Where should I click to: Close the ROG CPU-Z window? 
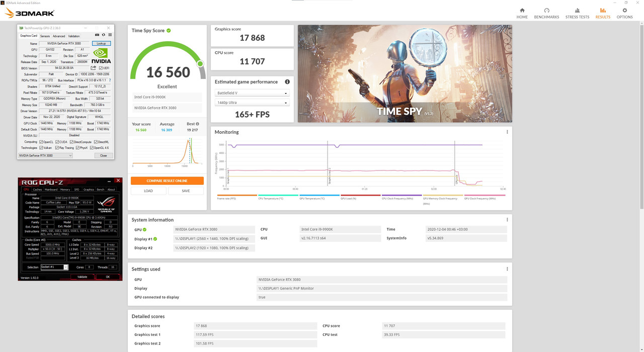118,180
